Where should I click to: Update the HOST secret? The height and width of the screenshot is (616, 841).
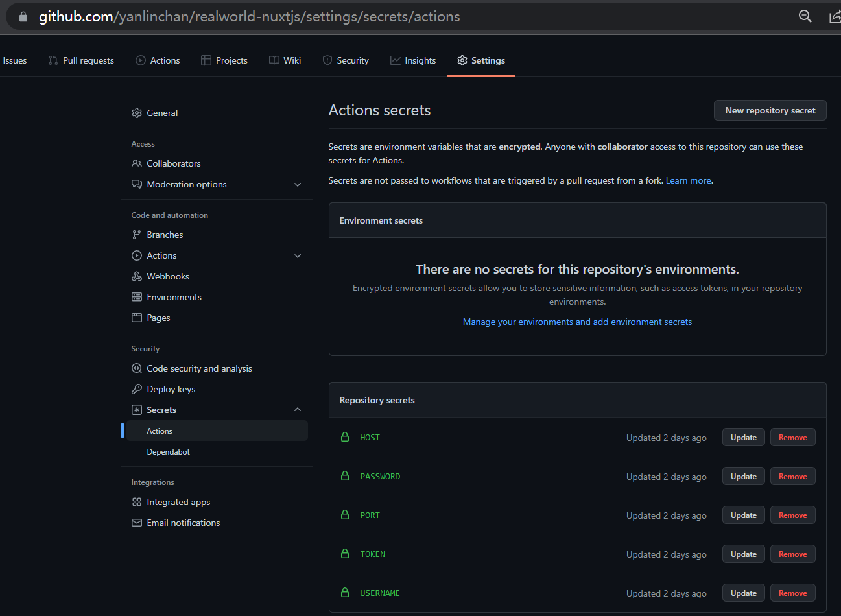(x=744, y=438)
